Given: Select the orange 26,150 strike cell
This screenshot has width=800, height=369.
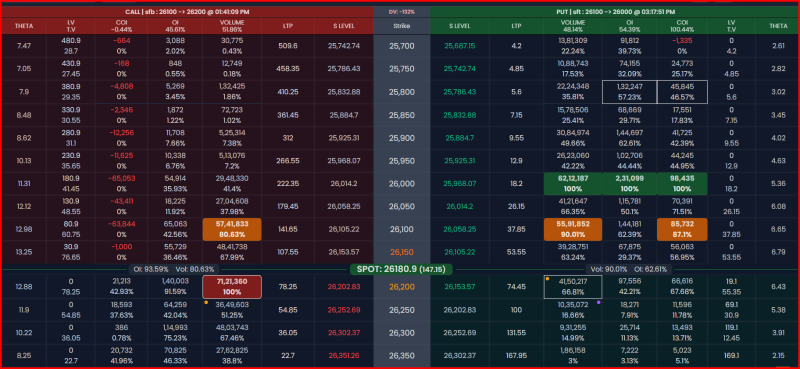Looking at the screenshot, I should click(402, 252).
